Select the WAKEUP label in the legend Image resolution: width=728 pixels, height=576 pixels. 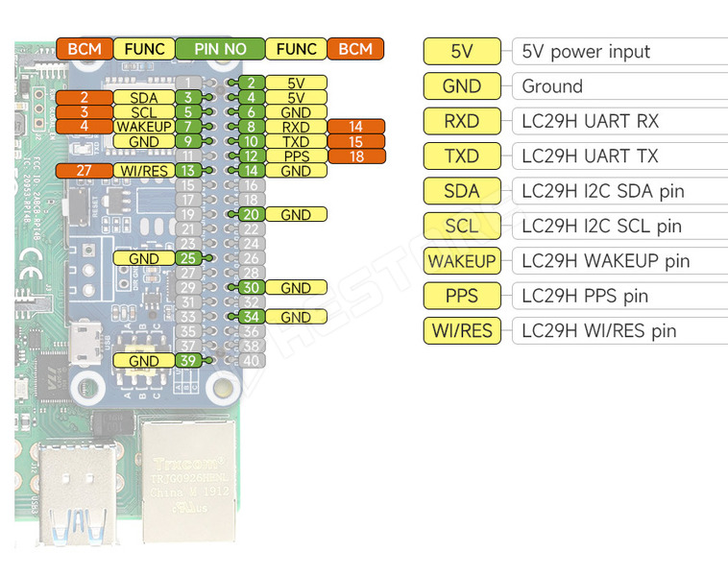click(x=462, y=261)
